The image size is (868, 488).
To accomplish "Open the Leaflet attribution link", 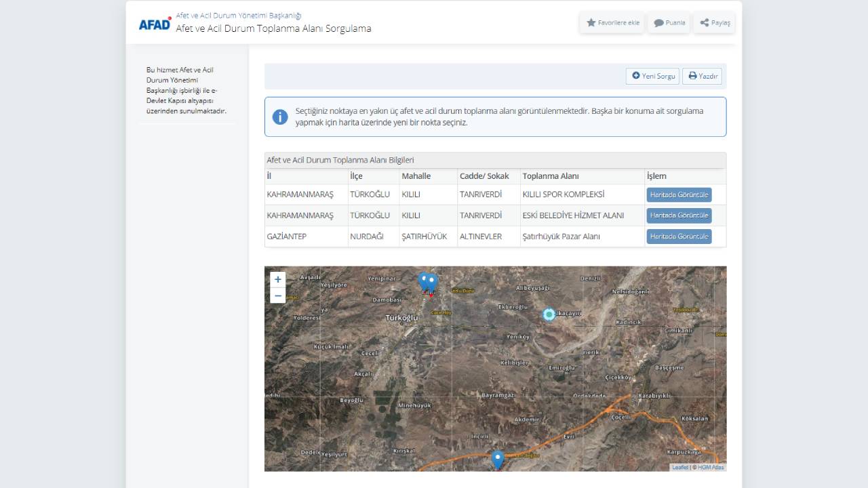I will click(x=679, y=467).
